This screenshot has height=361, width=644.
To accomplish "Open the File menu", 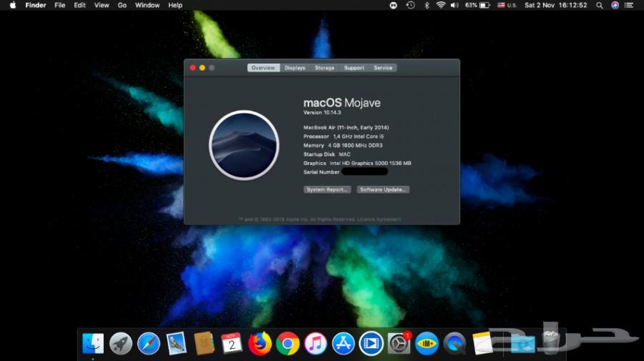I will click(x=60, y=5).
